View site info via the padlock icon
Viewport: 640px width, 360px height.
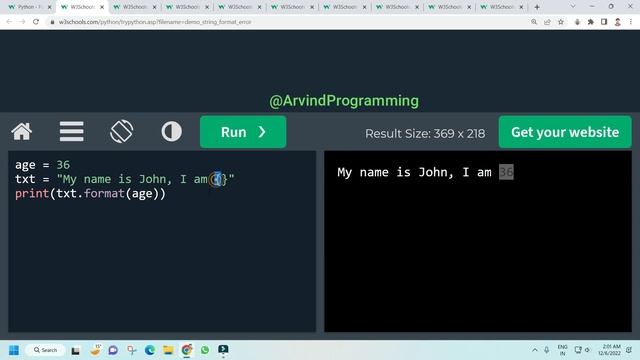click(x=52, y=22)
